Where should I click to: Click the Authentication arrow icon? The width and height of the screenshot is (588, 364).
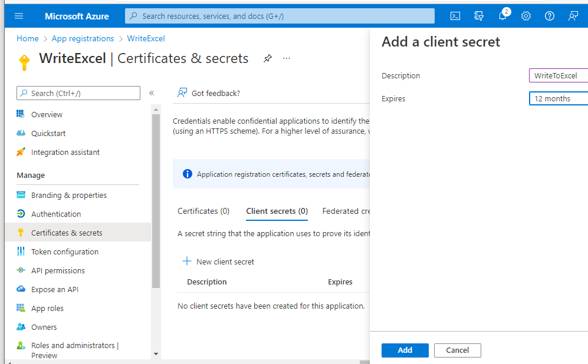pyautogui.click(x=21, y=213)
